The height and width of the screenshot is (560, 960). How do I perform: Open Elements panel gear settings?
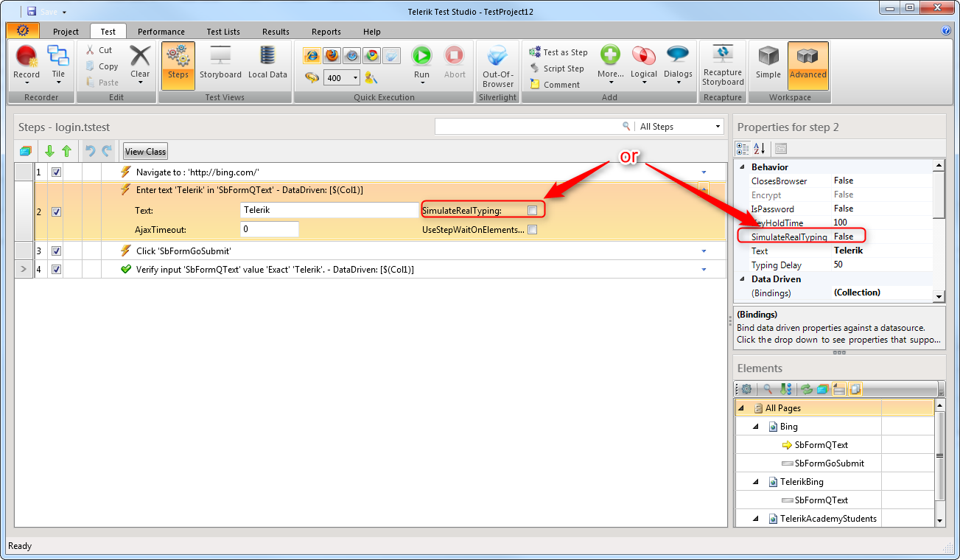click(746, 389)
